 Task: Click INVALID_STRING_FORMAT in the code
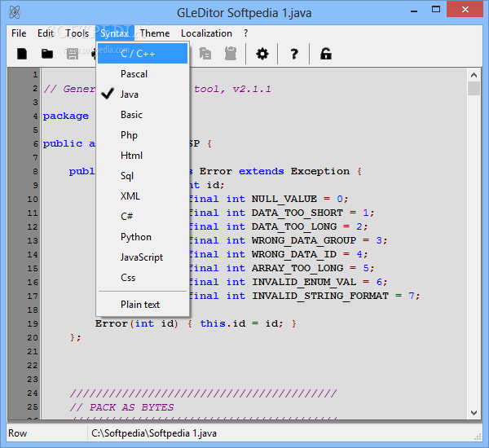tap(320, 296)
